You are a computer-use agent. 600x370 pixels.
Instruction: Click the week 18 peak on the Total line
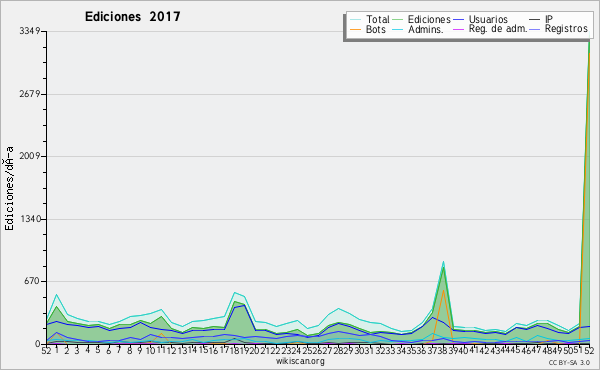(x=235, y=293)
